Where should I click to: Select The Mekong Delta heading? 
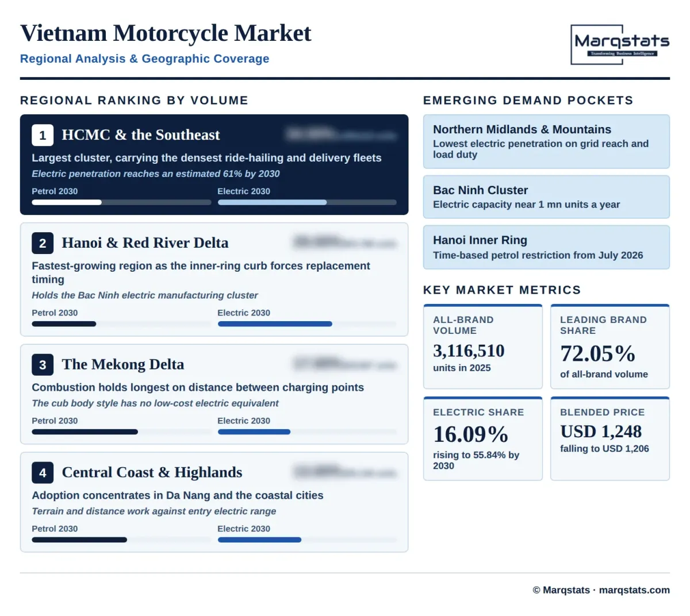[123, 365]
